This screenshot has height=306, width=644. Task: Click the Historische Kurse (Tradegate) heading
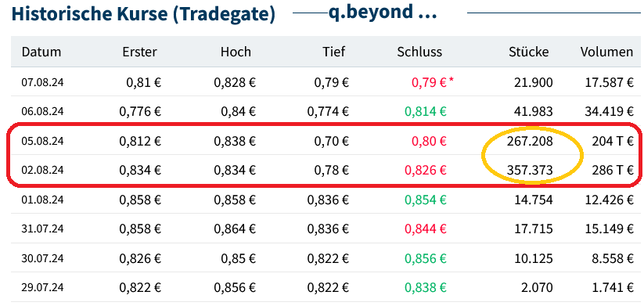pyautogui.click(x=143, y=14)
